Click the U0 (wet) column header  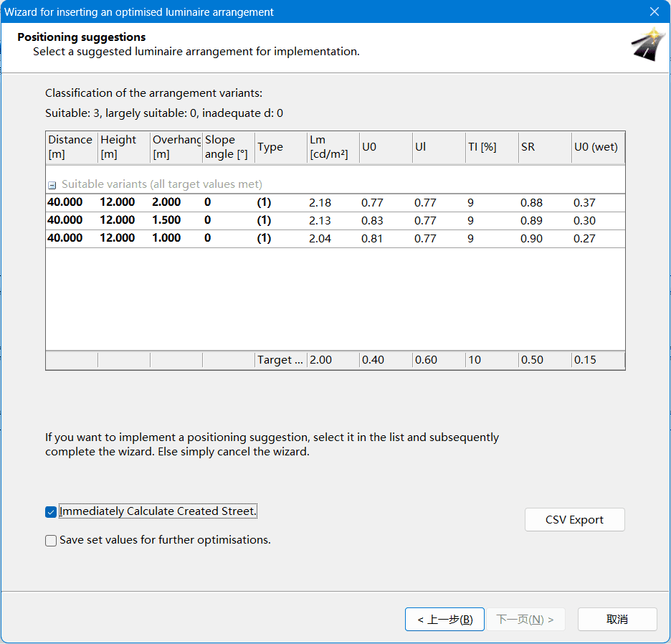598,147
